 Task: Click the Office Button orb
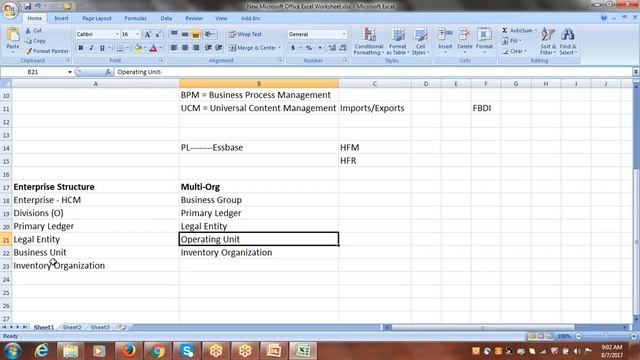pos(10,10)
